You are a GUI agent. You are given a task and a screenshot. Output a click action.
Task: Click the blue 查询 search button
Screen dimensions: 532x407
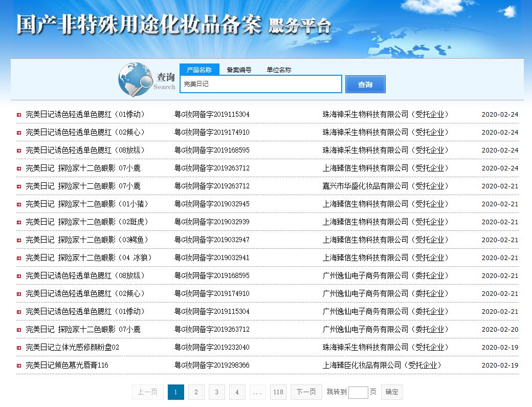[x=365, y=84]
